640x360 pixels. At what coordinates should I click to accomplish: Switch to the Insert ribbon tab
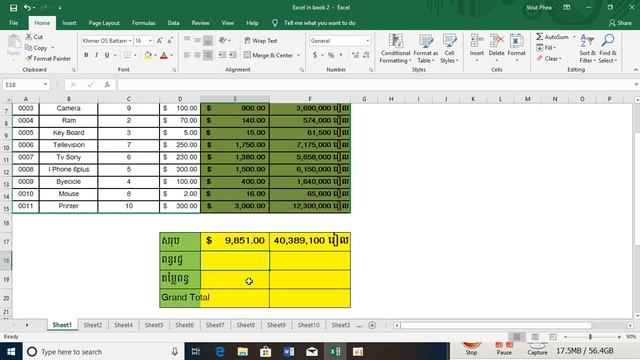click(x=69, y=23)
